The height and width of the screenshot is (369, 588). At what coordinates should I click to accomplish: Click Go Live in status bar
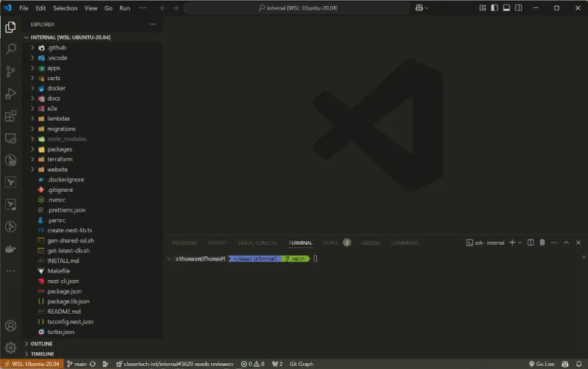click(542, 364)
